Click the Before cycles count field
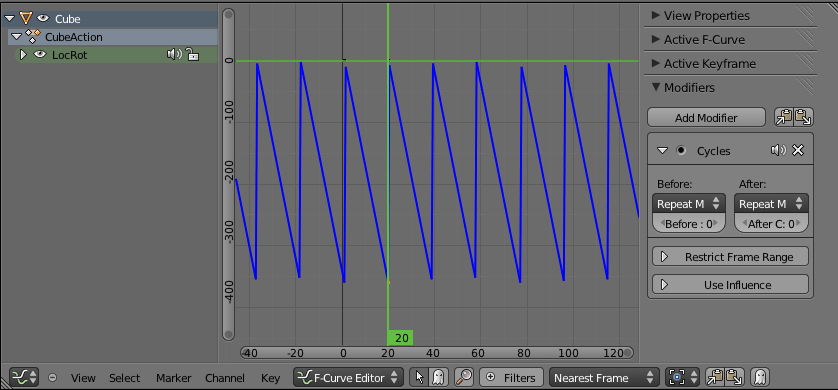 [689, 224]
